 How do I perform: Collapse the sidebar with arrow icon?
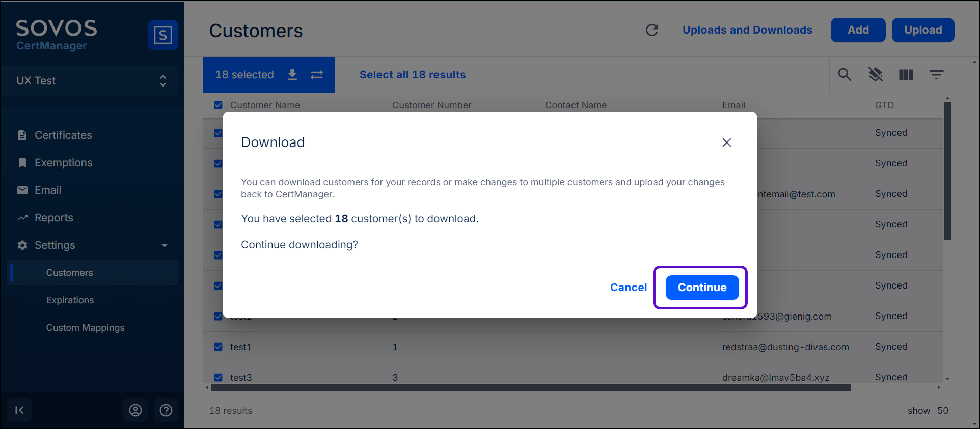click(x=19, y=410)
